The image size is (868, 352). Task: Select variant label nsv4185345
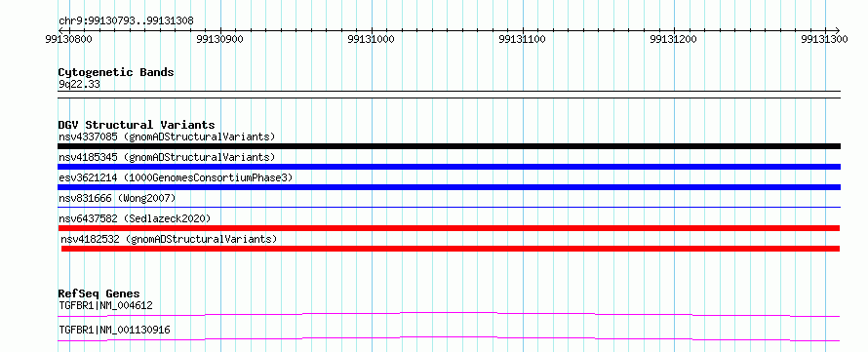(x=167, y=157)
